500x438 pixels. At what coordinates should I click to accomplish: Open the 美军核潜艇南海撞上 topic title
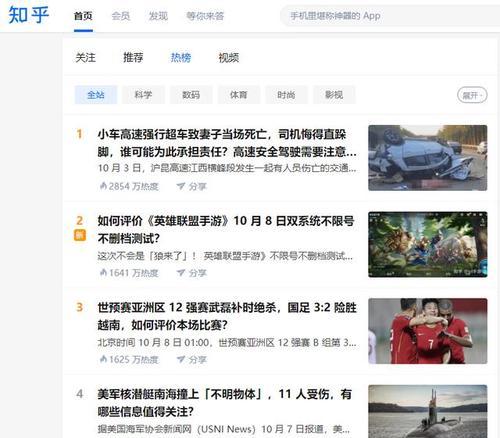pos(225,403)
